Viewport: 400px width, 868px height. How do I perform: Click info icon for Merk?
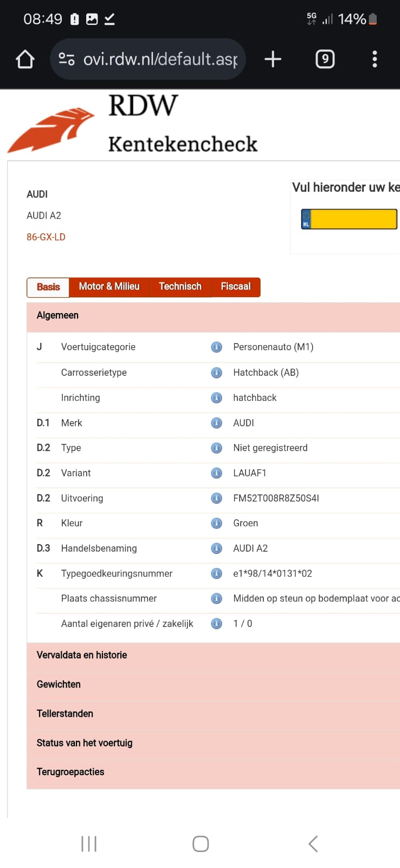(x=216, y=423)
